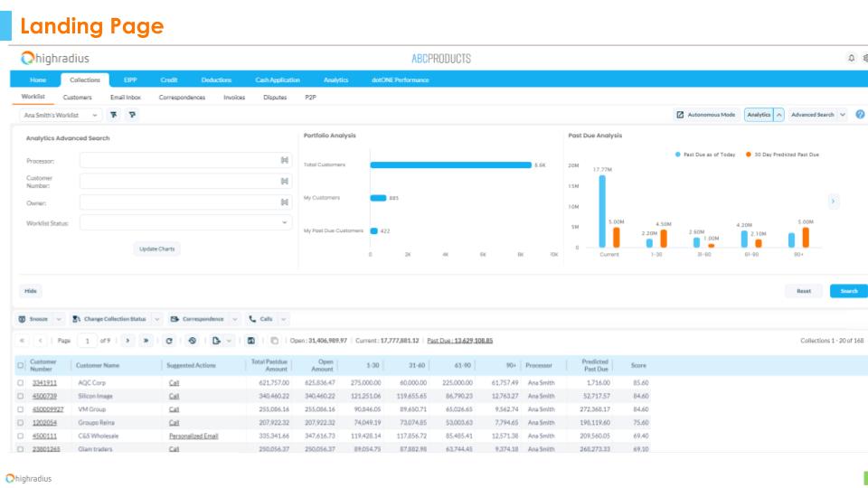This screenshot has height=488, width=868.
Task: Click the refresh icon in grid toolbar
Action: [x=169, y=340]
